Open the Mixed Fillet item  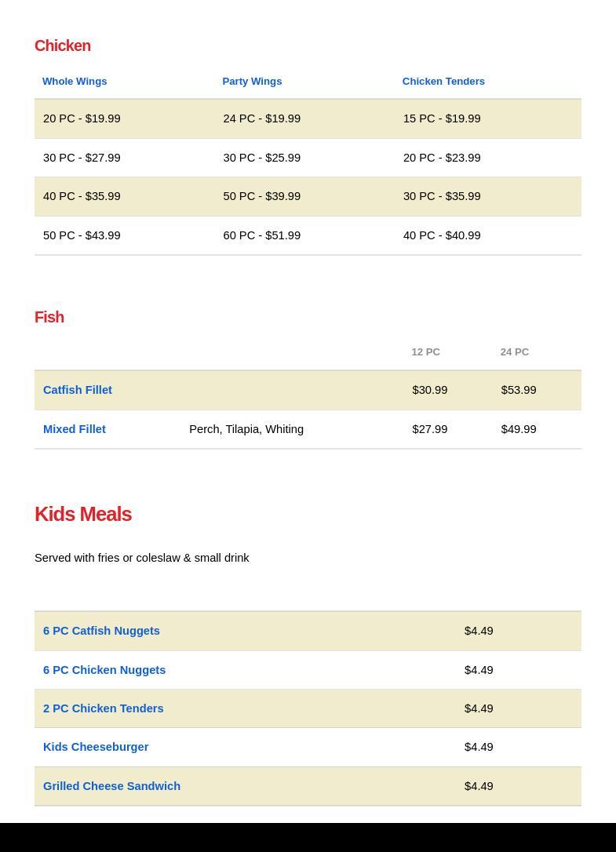tap(75, 429)
